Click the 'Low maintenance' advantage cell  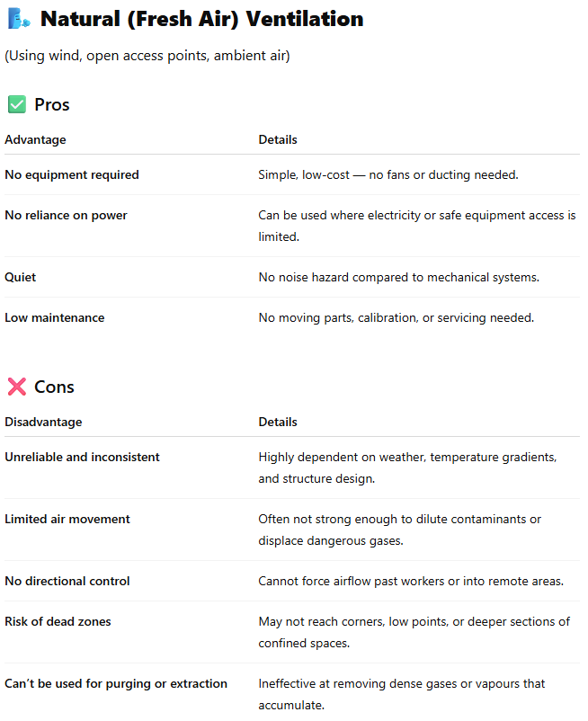(55, 317)
